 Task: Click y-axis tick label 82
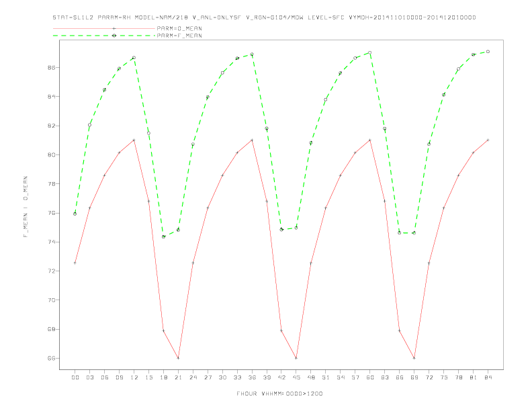pos(51,126)
